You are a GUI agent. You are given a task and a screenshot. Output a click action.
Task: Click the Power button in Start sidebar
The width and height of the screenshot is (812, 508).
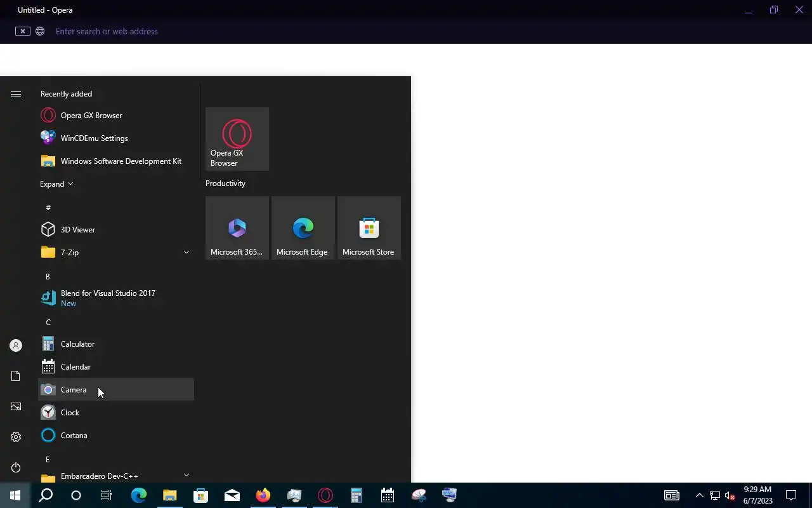[x=16, y=467]
